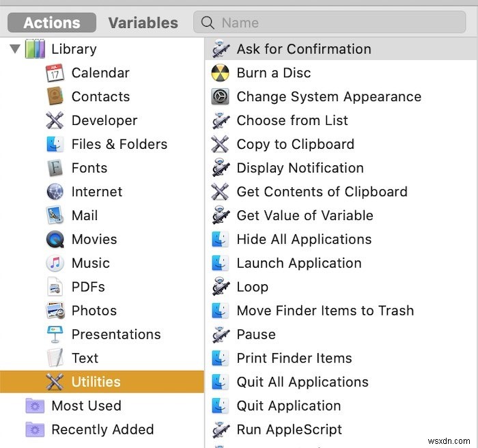
Task: Select the Music category icon
Action: tap(55, 263)
